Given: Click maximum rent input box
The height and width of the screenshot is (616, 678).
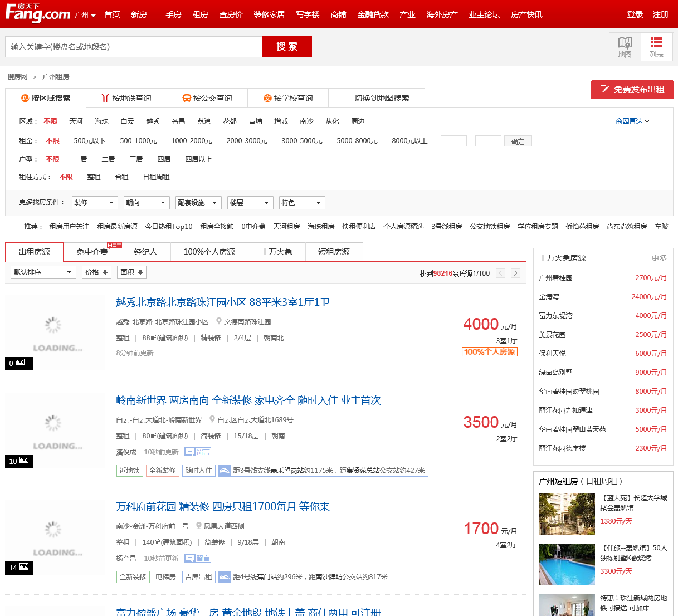Looking at the screenshot, I should pyautogui.click(x=488, y=141).
